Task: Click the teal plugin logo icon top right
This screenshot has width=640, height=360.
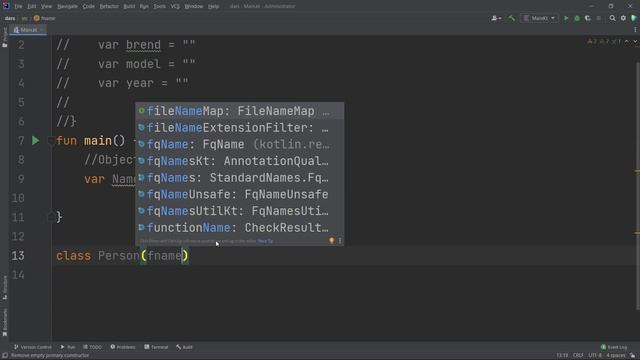Action: point(634,18)
